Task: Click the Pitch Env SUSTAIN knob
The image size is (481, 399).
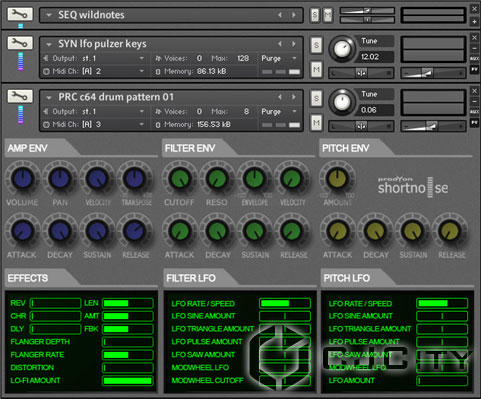Action: [413, 231]
